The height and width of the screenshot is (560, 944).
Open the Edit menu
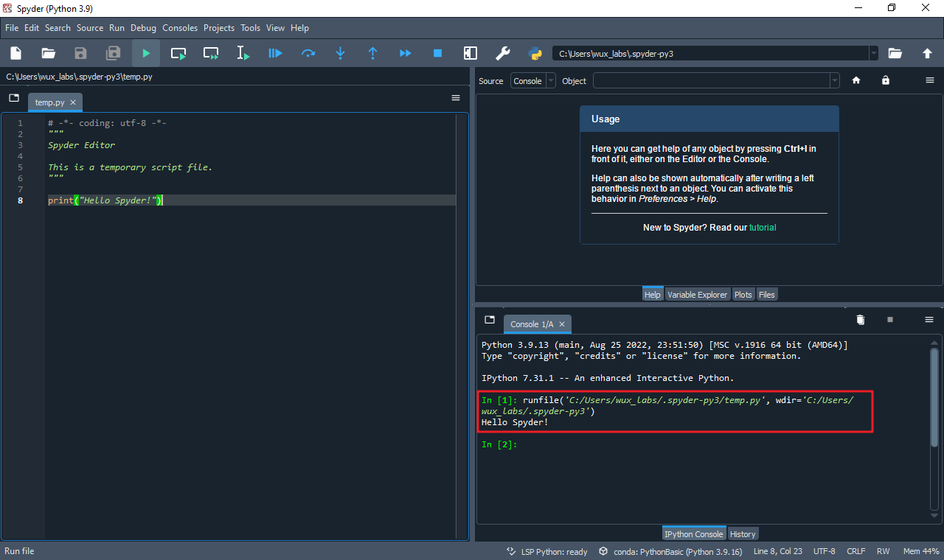coord(32,28)
